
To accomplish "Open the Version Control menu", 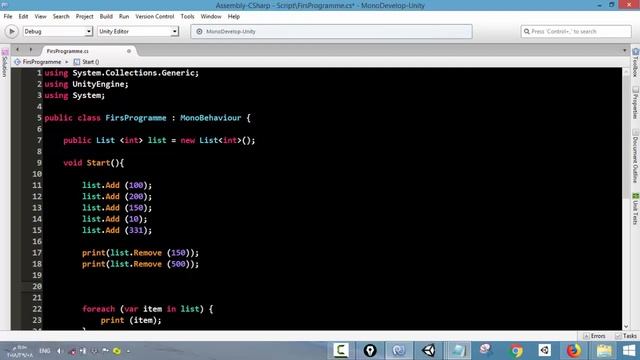I will [x=155, y=16].
